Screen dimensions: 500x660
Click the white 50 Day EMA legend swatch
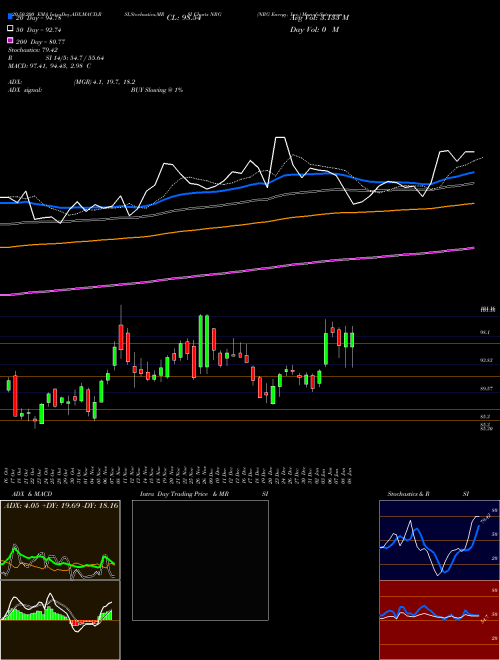(x=10, y=29)
